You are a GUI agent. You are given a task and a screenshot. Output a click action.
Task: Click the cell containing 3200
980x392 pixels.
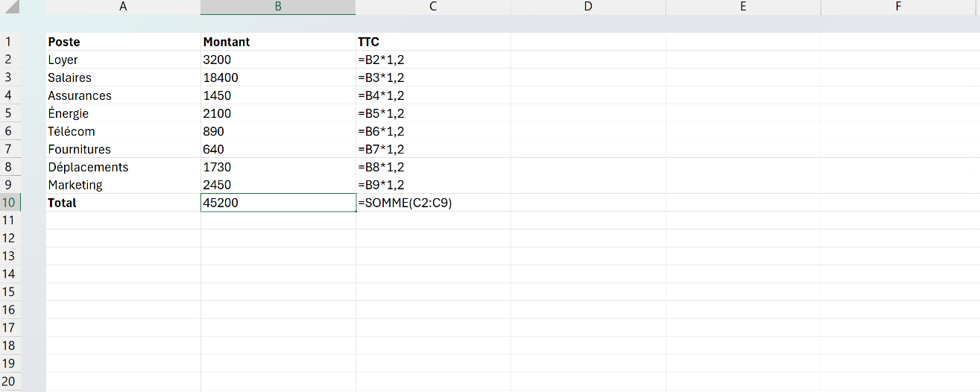click(278, 60)
